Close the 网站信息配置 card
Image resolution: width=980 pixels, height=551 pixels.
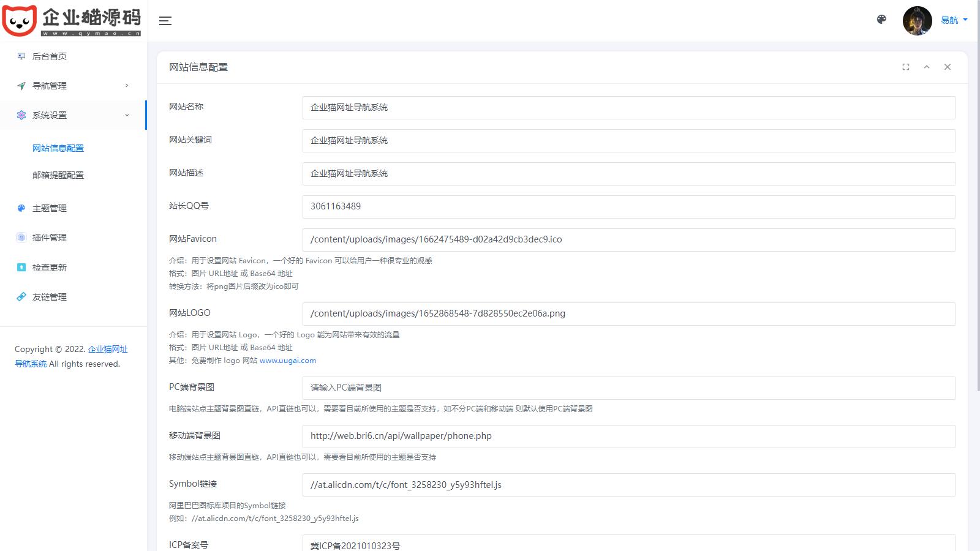click(948, 67)
